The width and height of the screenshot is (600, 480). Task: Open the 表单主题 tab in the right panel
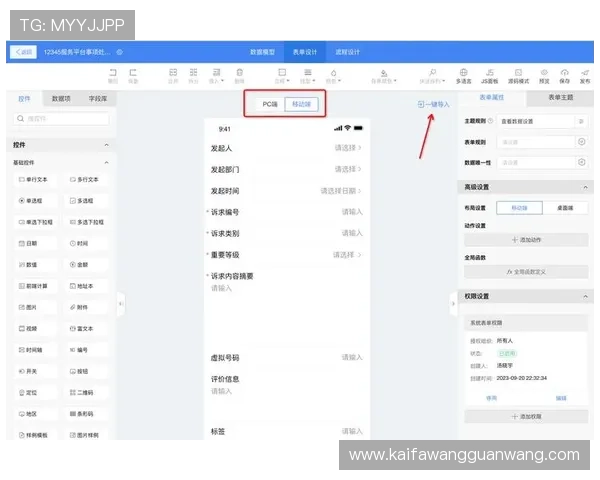(x=561, y=97)
